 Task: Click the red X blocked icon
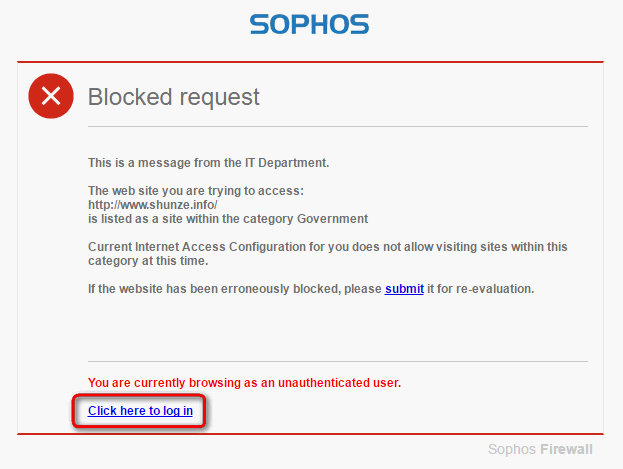(x=51, y=96)
